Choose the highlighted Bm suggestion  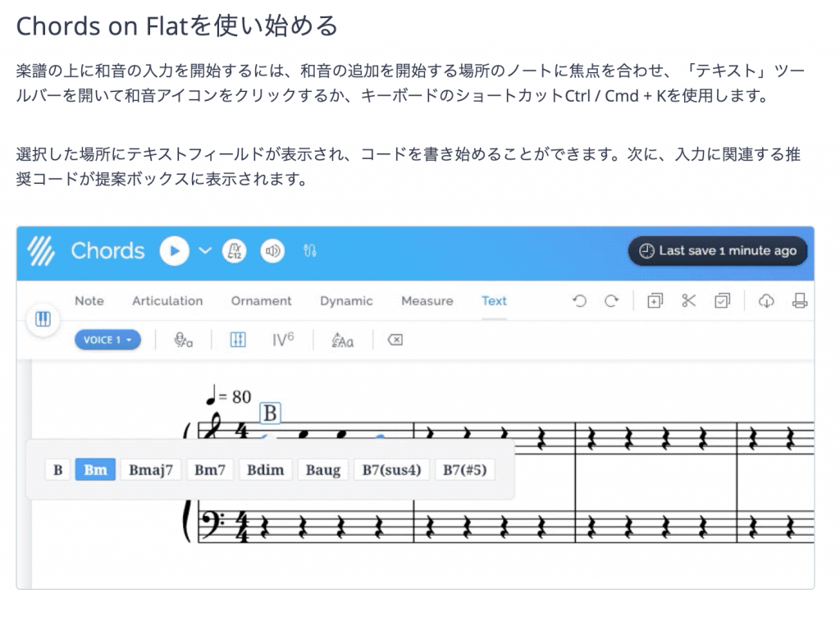(95, 469)
